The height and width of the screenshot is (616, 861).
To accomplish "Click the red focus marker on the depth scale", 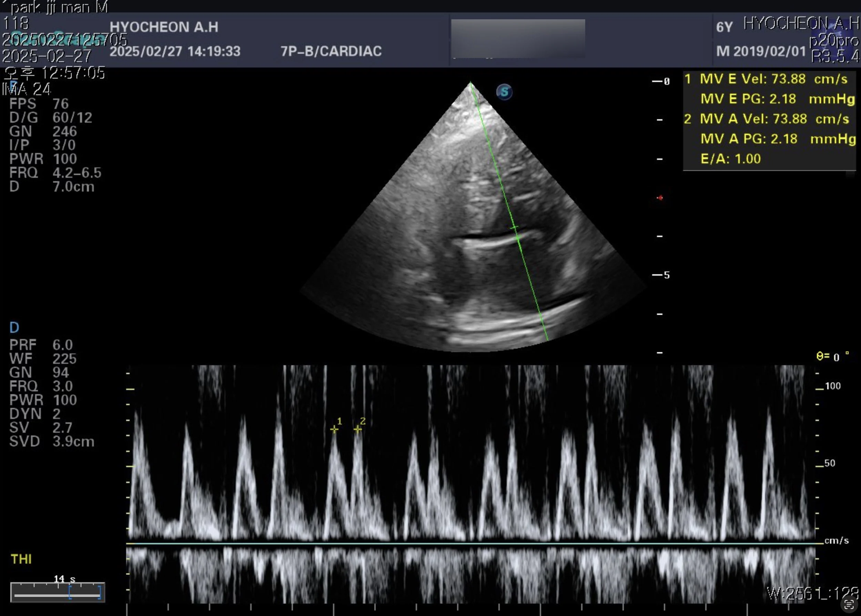I will coord(660,198).
